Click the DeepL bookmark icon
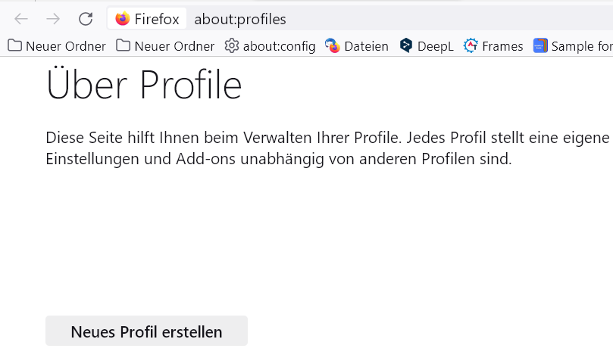Screen dimensions: 613x364 pos(406,46)
